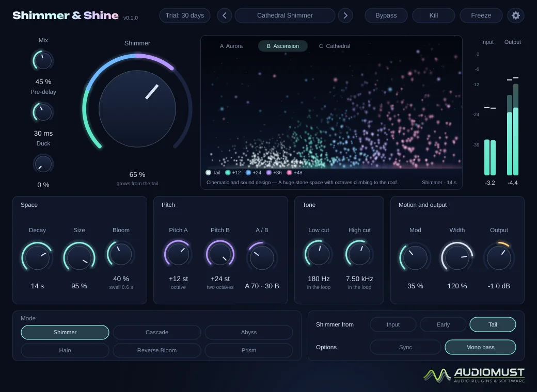Viewport: 537px width, 392px height.
Task: Open the settings gear icon
Action: (516, 15)
